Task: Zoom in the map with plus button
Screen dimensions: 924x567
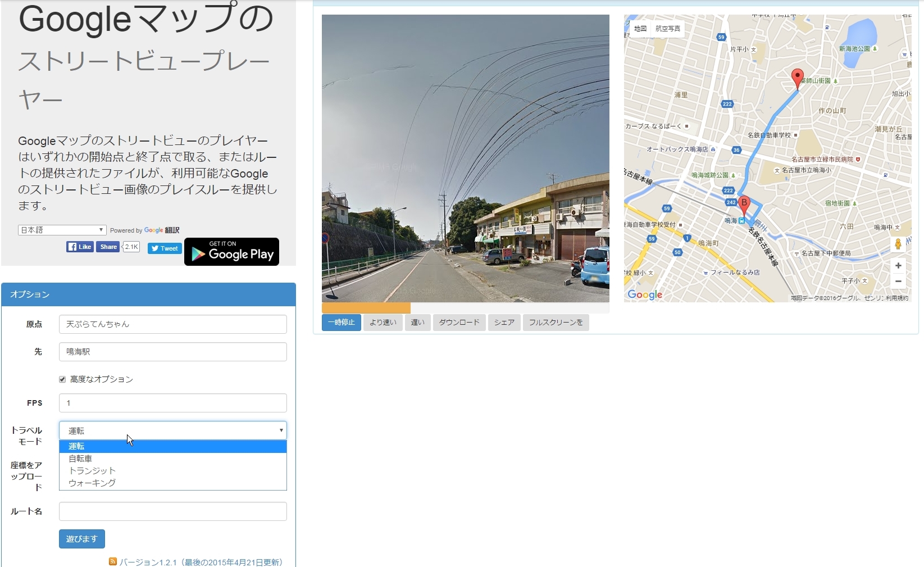Action: tap(898, 265)
